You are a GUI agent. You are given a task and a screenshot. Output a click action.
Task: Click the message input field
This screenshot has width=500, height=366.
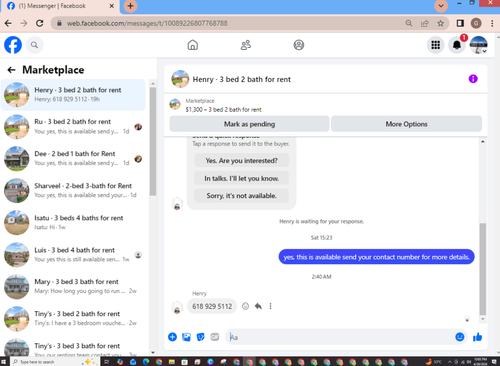pos(340,337)
